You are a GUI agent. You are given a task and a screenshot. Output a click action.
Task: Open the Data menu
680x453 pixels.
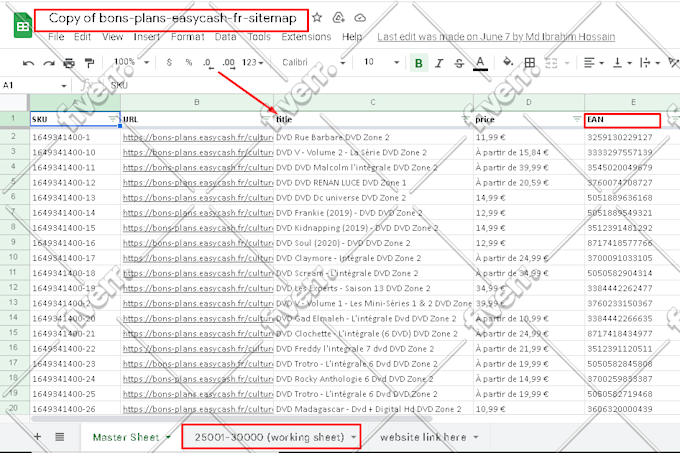[x=226, y=37]
